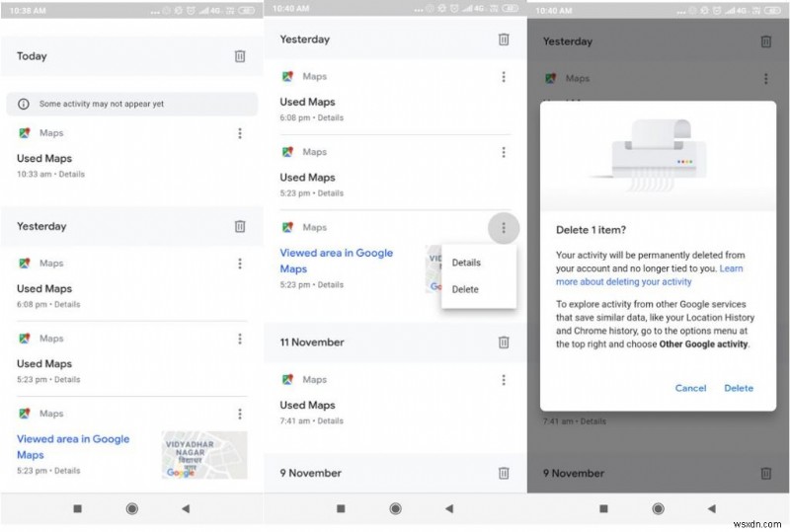Open 6:08 pm Details link in left phone
Screen dimensions: 790x532
(67, 304)
